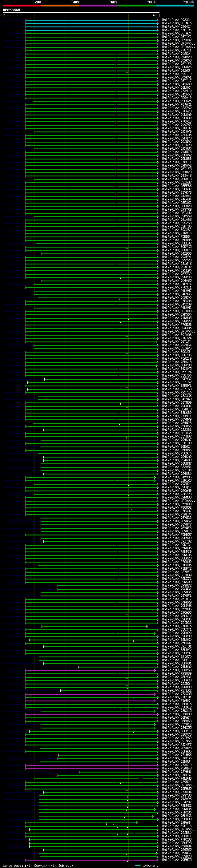Select the UniRef100_P45986 label
The height and width of the screenshot is (868, 197).
pyautogui.click(x=177, y=477)
